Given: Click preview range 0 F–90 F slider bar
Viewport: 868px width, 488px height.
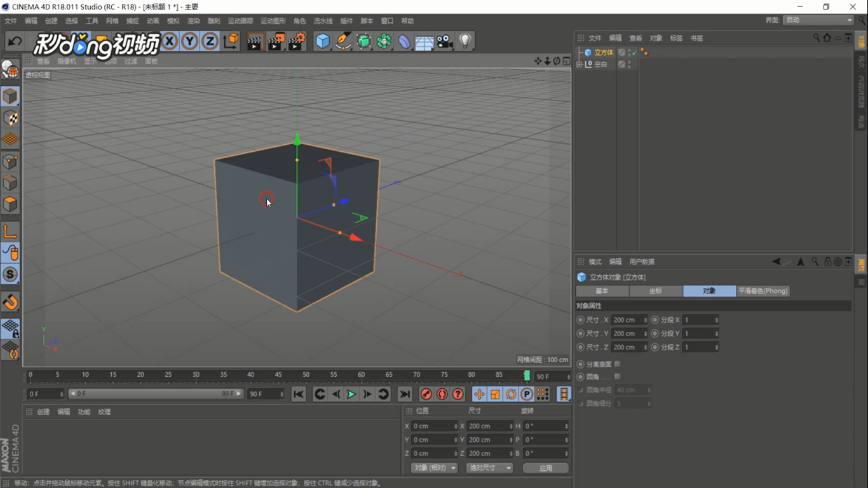Looking at the screenshot, I should point(156,394).
